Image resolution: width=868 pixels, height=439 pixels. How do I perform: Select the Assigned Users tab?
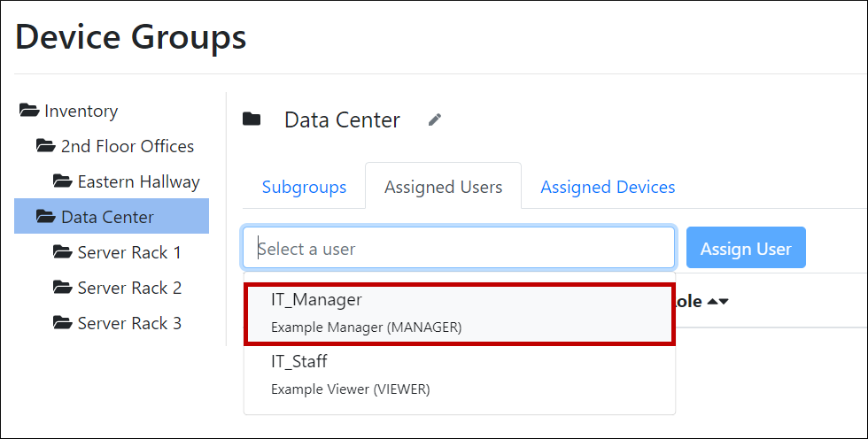(443, 187)
